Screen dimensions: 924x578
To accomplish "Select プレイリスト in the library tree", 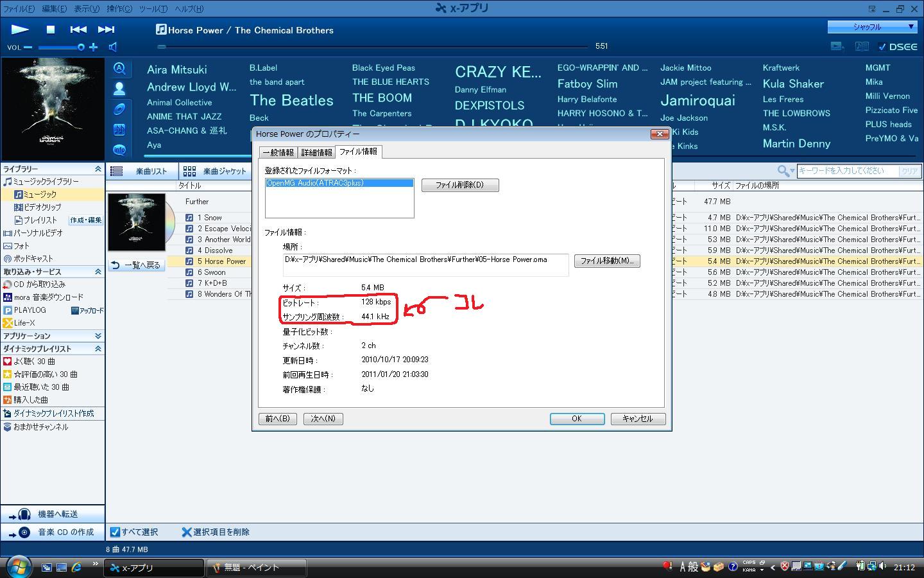I will coord(40,220).
